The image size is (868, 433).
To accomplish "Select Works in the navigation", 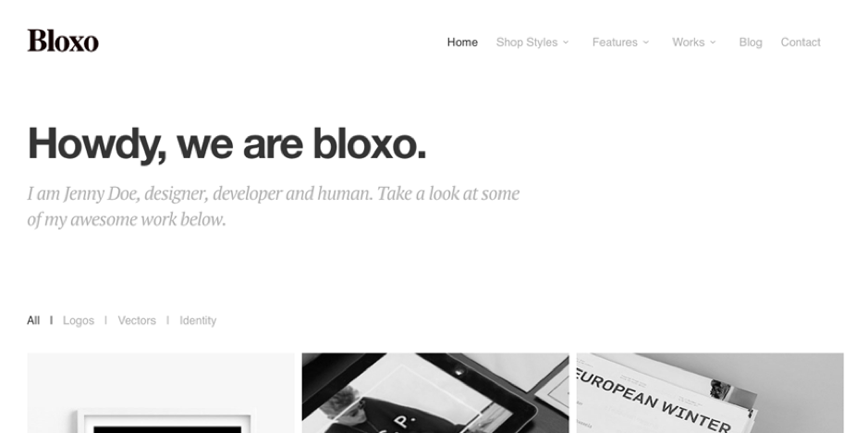I will (x=688, y=43).
